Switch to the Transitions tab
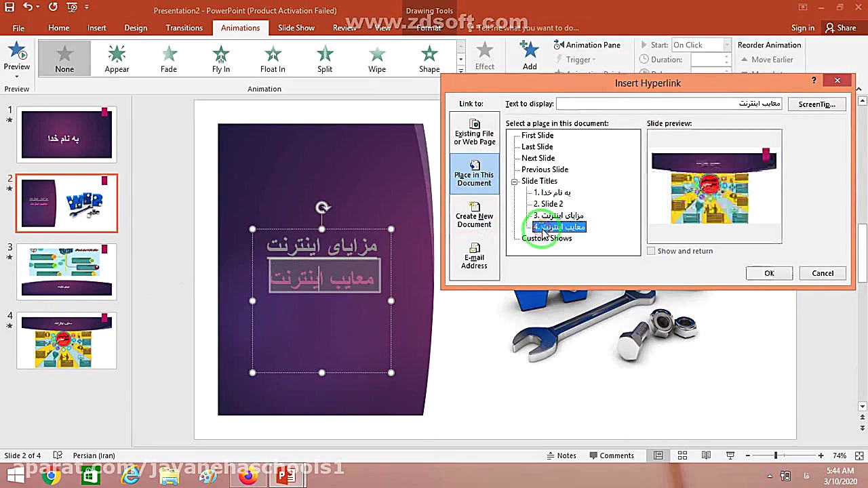 tap(184, 28)
